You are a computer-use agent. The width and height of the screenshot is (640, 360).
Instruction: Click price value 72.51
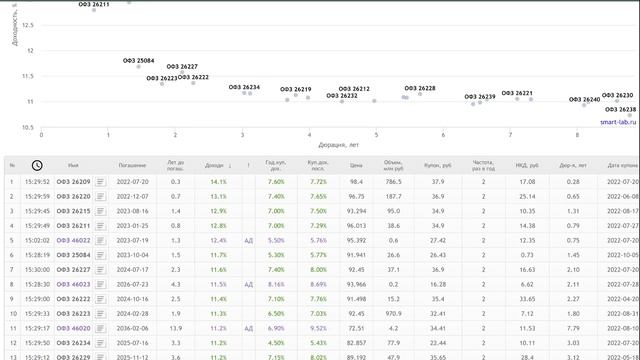point(356,329)
